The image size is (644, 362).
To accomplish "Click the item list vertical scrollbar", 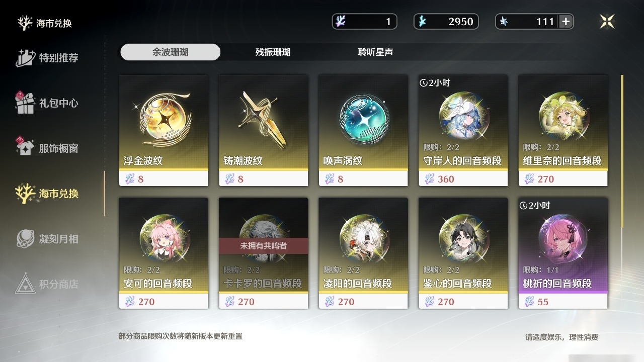I will pos(622,151).
